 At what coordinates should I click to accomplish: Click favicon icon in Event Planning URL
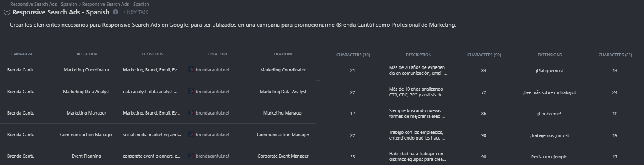coord(191,156)
